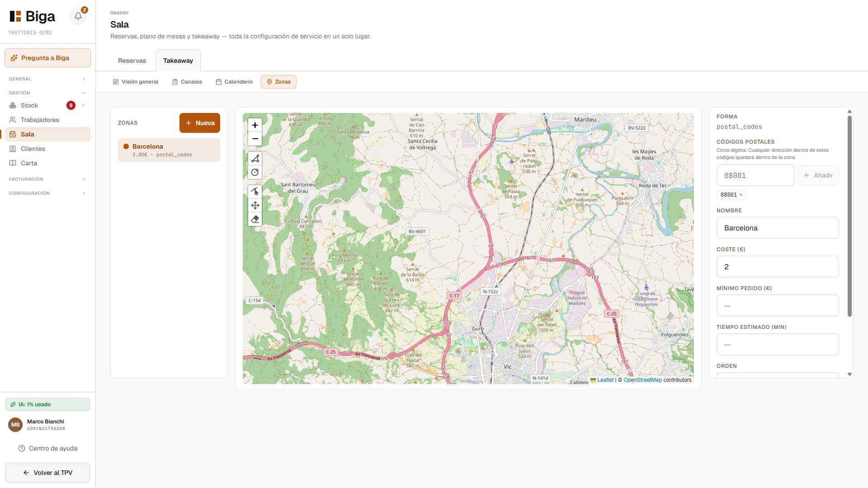Open Pregunta a Biga assistant
868x488 pixels.
[47, 58]
